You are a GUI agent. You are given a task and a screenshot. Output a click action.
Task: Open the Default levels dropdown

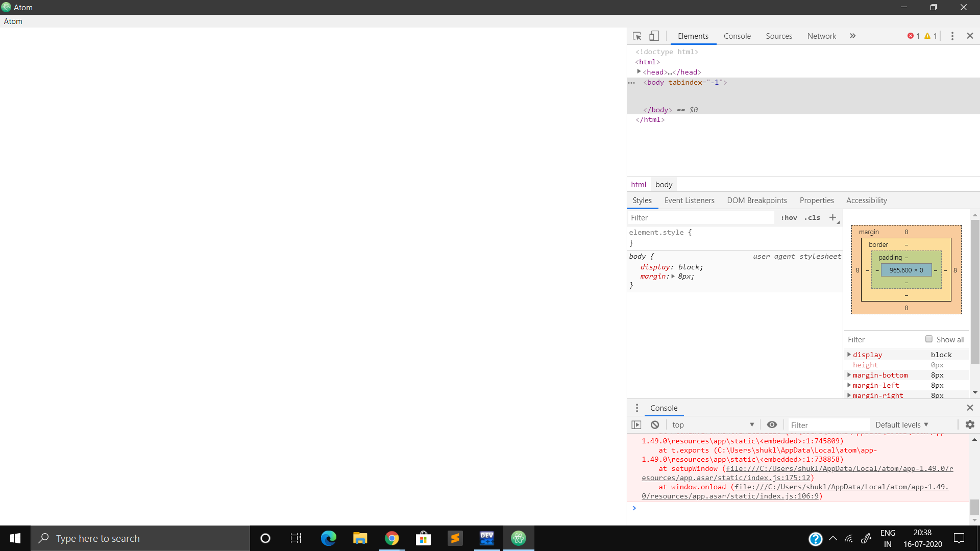902,425
